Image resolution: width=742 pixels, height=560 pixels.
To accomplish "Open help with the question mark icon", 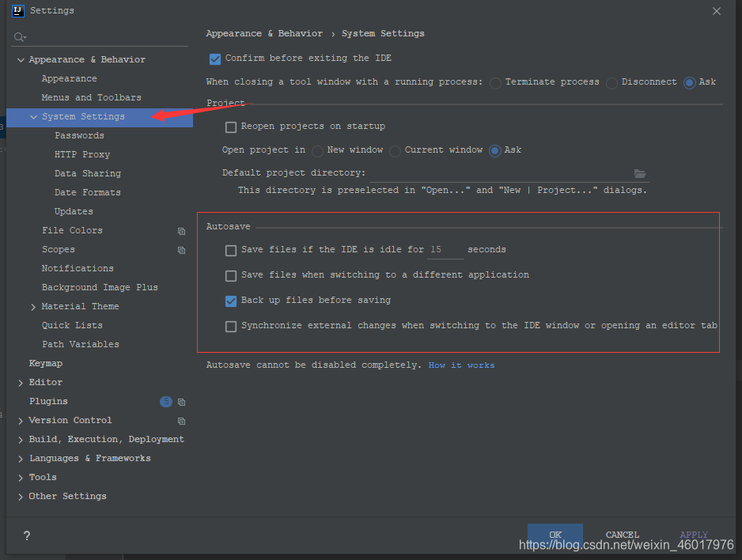I will coord(27,535).
